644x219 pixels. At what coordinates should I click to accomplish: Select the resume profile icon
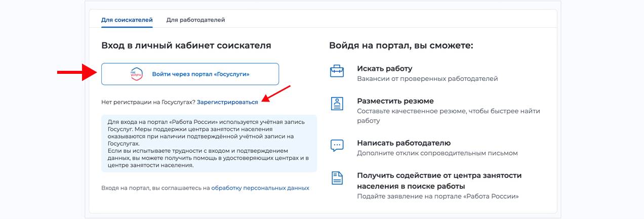coord(337,104)
